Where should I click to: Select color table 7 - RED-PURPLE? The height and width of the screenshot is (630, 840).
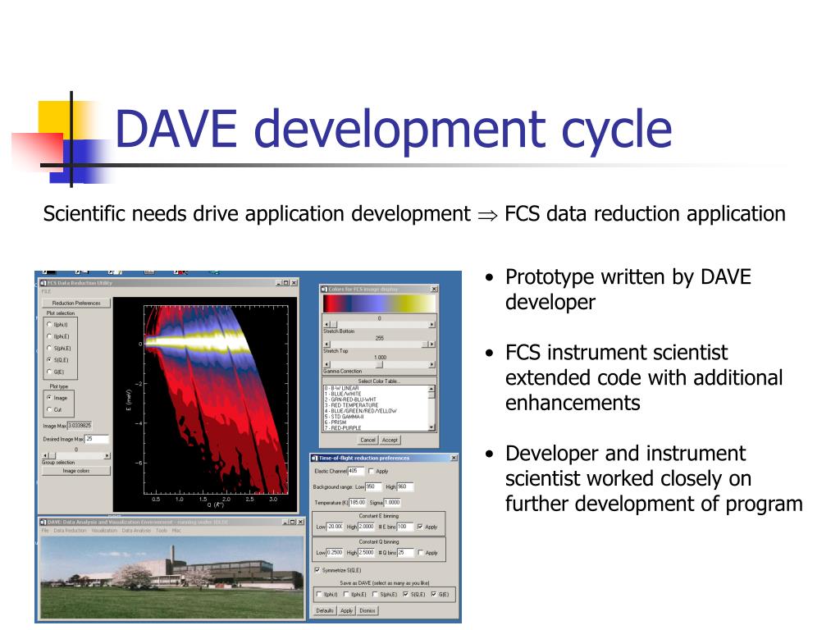pos(343,428)
